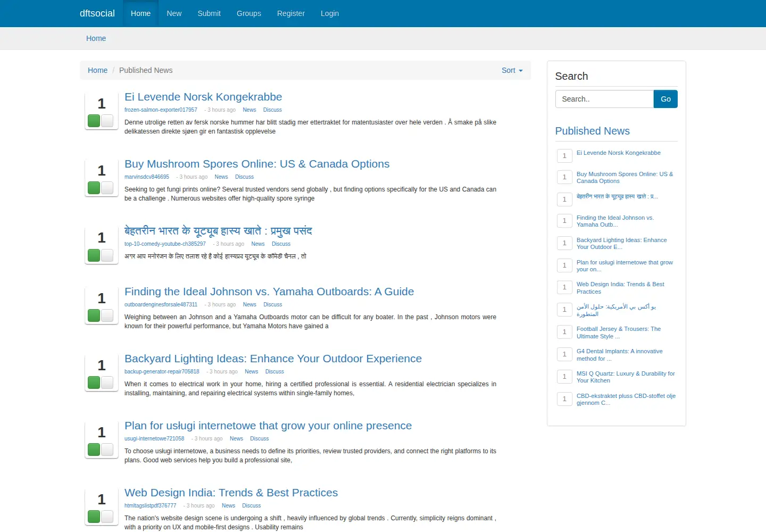Downvote the Web Design India post

[x=107, y=517]
